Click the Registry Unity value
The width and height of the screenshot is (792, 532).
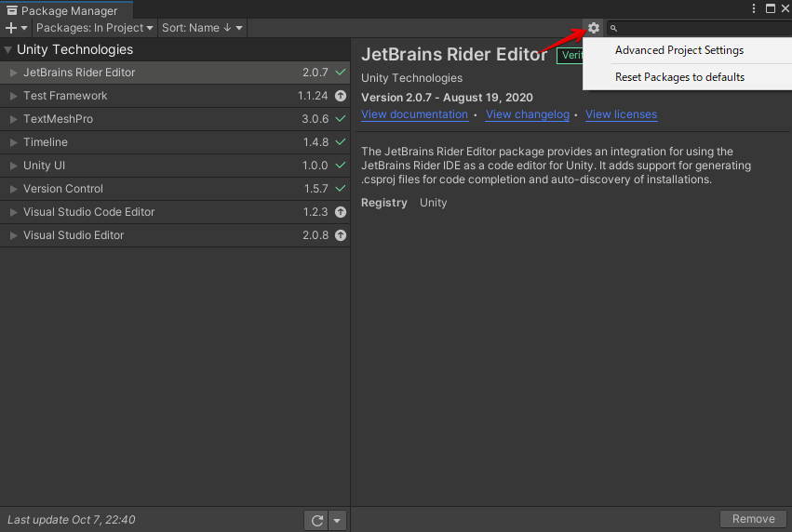[434, 203]
